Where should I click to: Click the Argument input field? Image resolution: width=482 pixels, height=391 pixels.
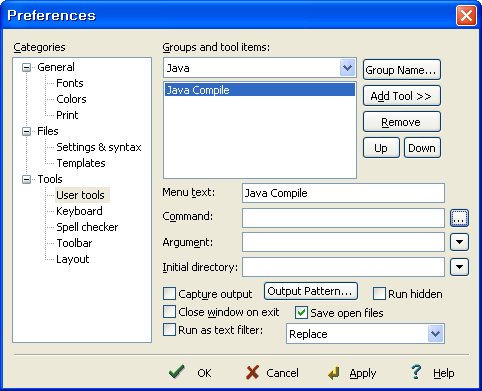point(343,242)
